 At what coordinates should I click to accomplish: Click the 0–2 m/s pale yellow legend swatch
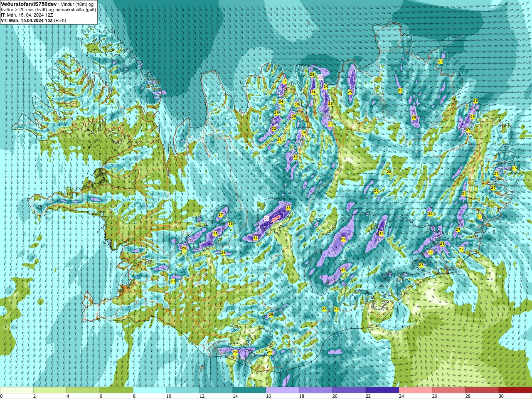(x=17, y=390)
